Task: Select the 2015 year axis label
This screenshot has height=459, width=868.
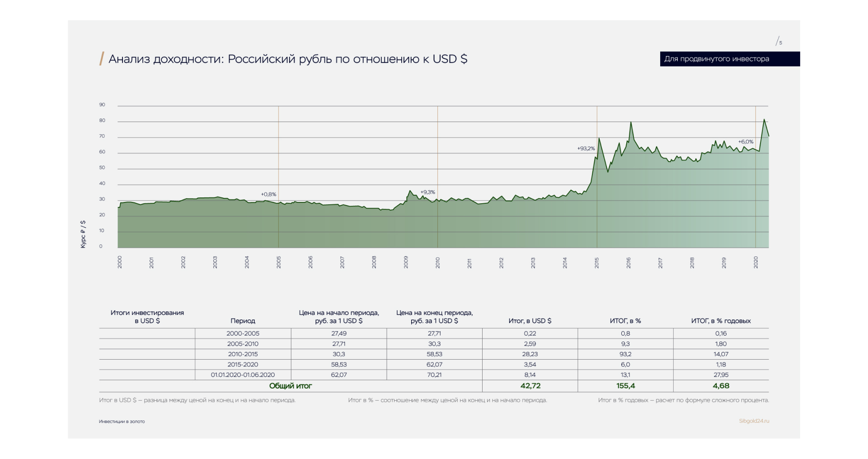Action: [596, 262]
